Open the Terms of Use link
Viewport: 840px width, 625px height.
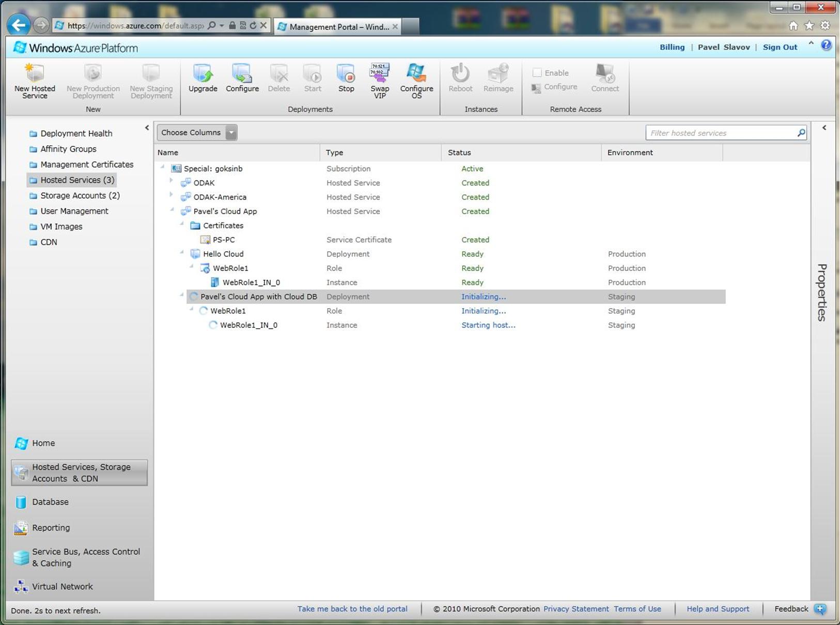pos(637,609)
